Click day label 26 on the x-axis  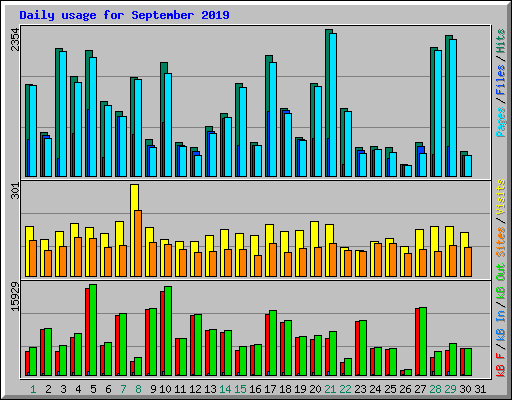405,389
